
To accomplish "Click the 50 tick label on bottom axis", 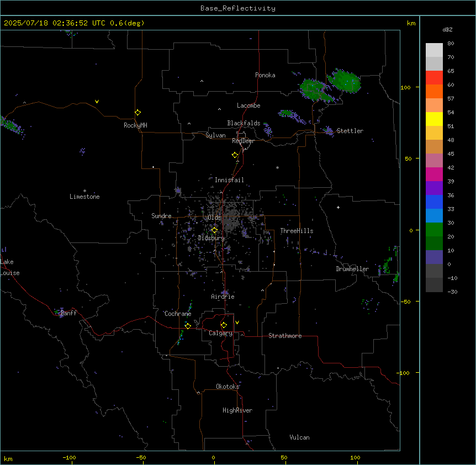I will [x=284, y=457].
